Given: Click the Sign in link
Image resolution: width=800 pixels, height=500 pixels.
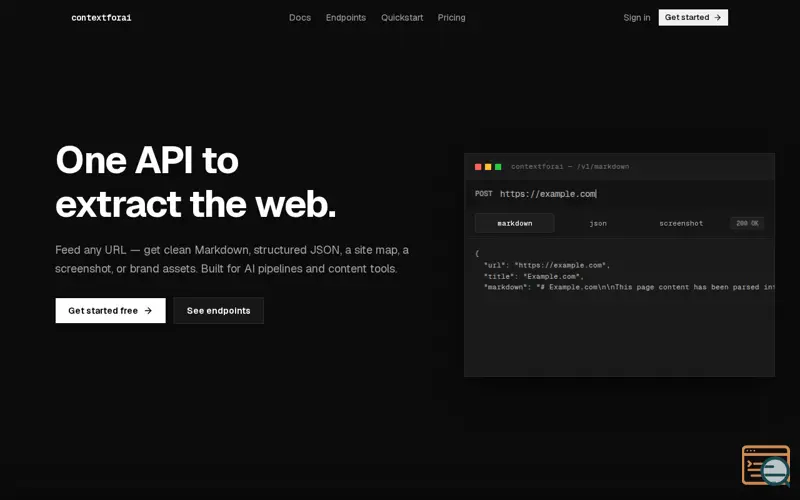Looking at the screenshot, I should [x=636, y=18].
